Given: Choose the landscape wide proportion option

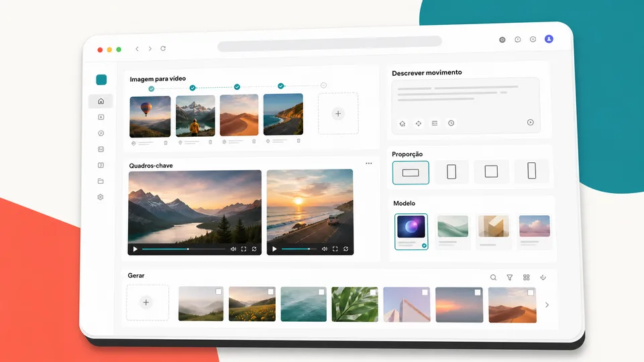Looking at the screenshot, I should point(411,173).
